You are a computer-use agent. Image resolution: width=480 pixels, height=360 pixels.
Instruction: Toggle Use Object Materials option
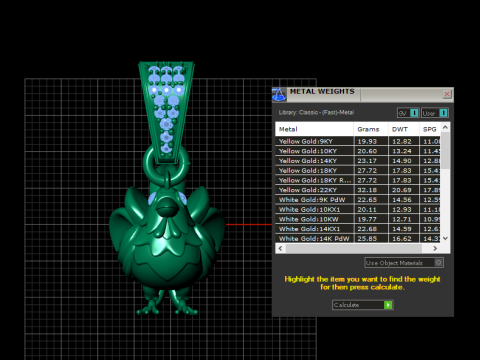(404, 263)
